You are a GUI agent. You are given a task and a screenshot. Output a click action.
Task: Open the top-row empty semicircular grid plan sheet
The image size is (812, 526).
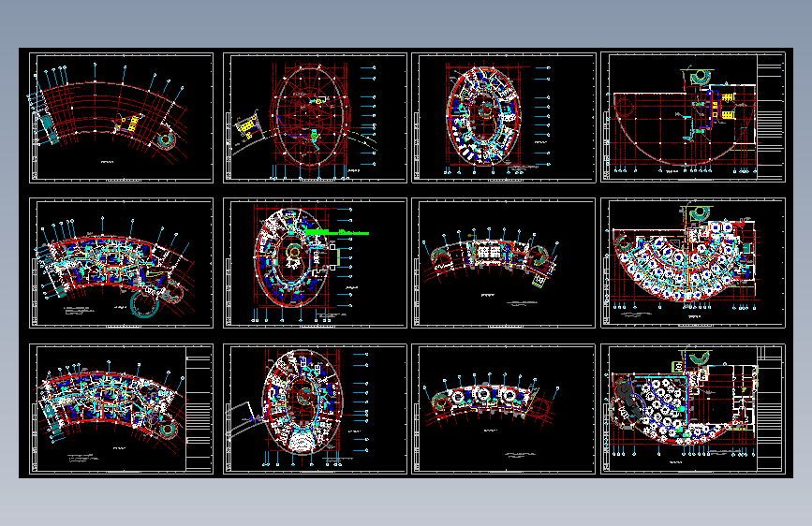click(693, 118)
